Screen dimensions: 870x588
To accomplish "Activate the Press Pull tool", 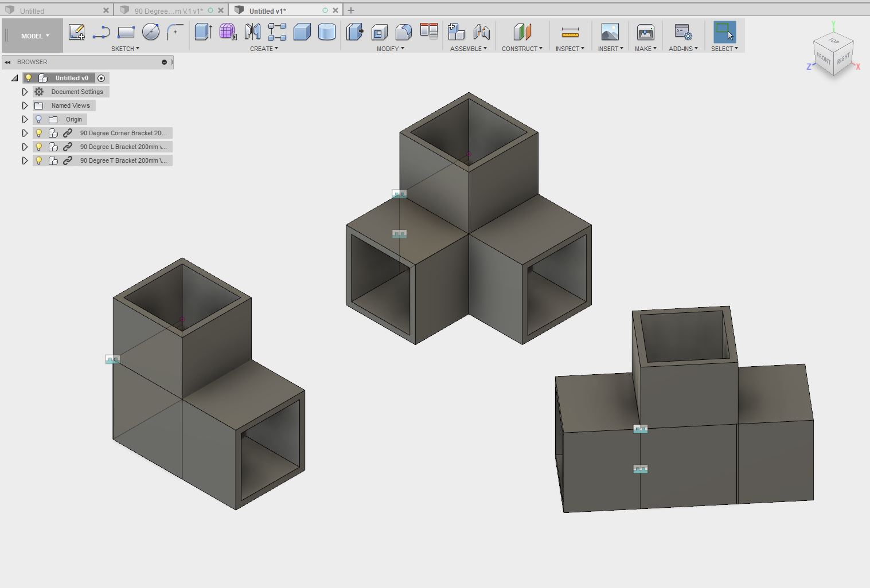I will pos(354,32).
